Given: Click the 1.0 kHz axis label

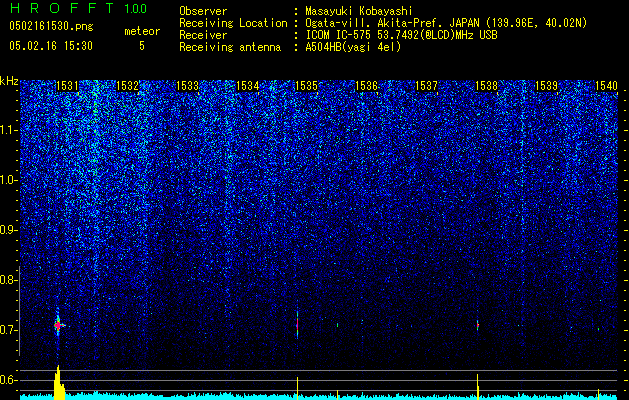Looking at the screenshot, I should [8, 180].
